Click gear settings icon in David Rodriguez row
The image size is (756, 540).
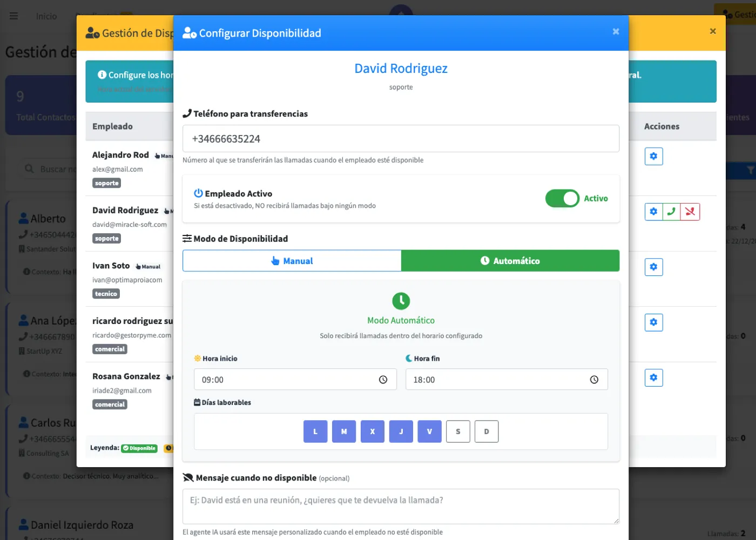[x=653, y=212]
